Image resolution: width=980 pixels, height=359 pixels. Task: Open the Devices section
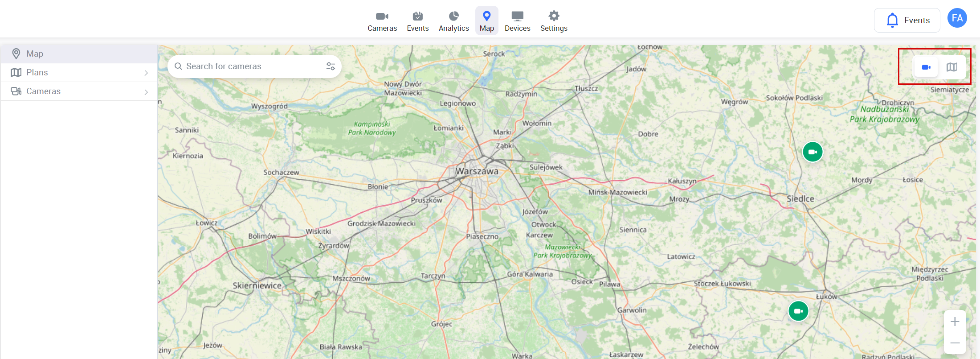pyautogui.click(x=517, y=21)
